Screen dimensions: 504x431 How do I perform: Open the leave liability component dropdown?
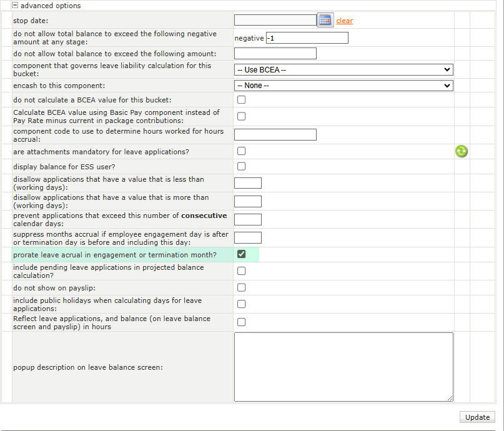(343, 69)
